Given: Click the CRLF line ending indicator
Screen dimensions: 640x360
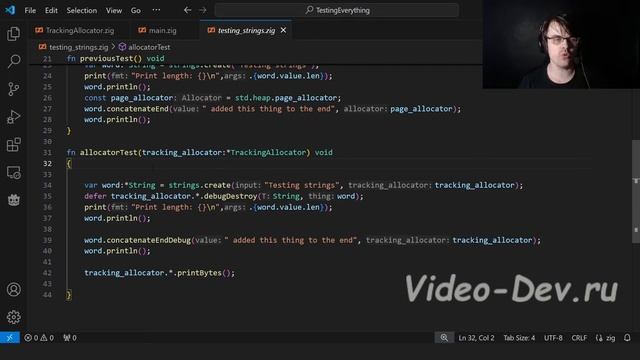Looking at the screenshot, I should coord(579,338).
